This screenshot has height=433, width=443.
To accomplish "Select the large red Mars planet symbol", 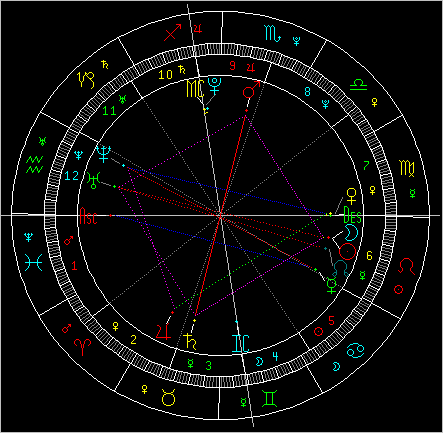I will click(251, 89).
